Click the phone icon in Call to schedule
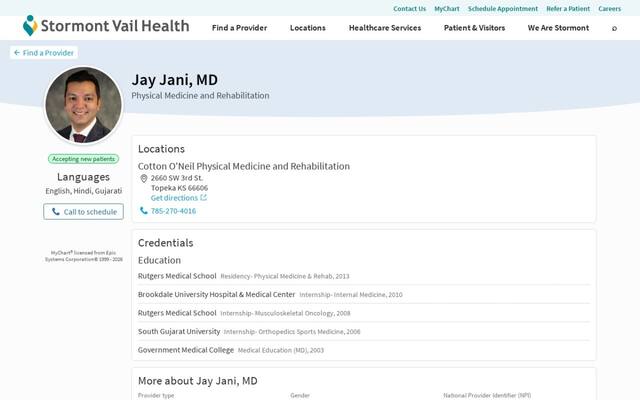 (56, 212)
